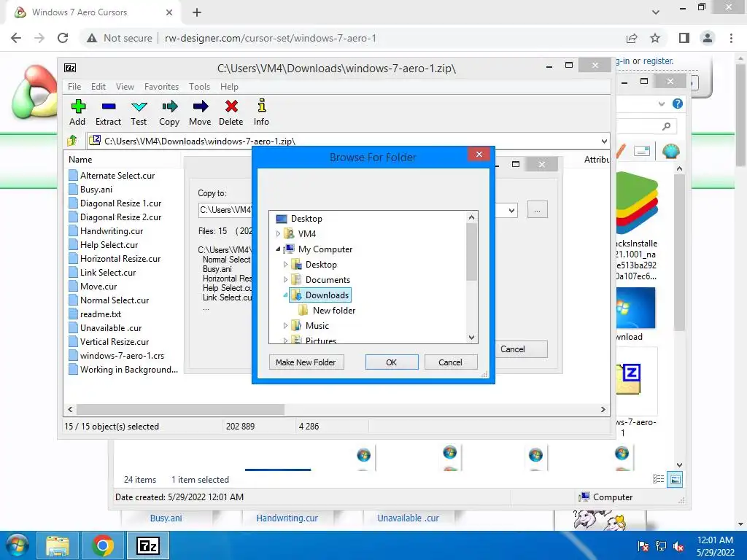The width and height of the screenshot is (747, 560).
Task: Open the Tools menu in 7-Zip
Action: pos(199,87)
